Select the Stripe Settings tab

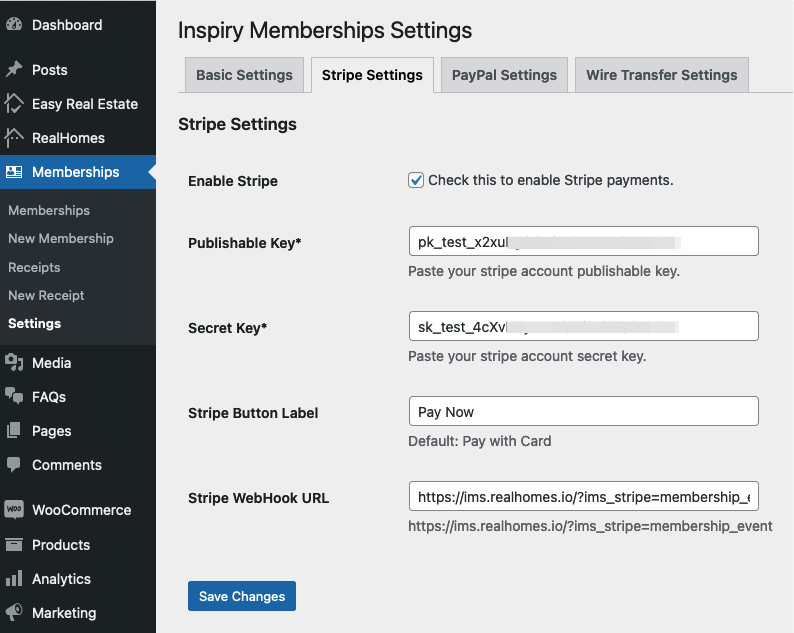click(372, 75)
